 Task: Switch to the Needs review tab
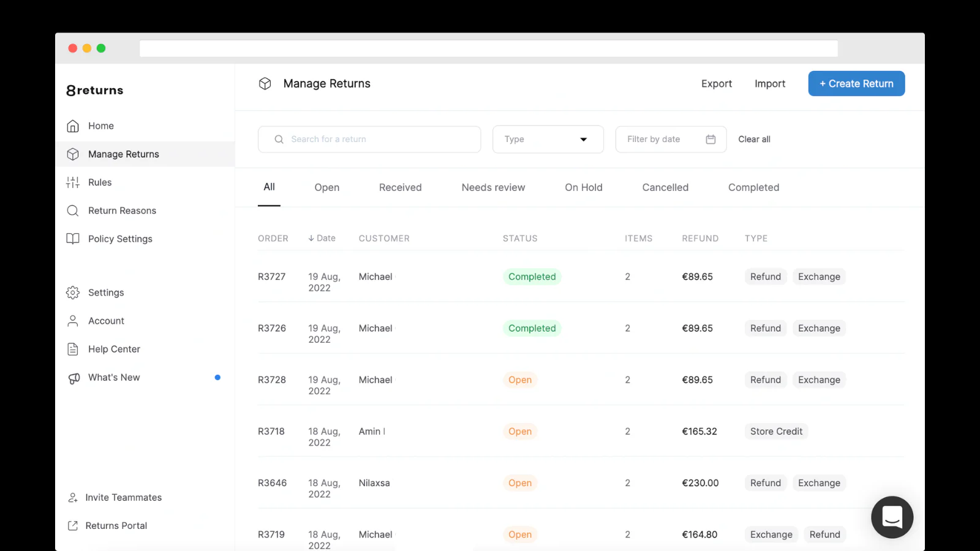pyautogui.click(x=494, y=187)
